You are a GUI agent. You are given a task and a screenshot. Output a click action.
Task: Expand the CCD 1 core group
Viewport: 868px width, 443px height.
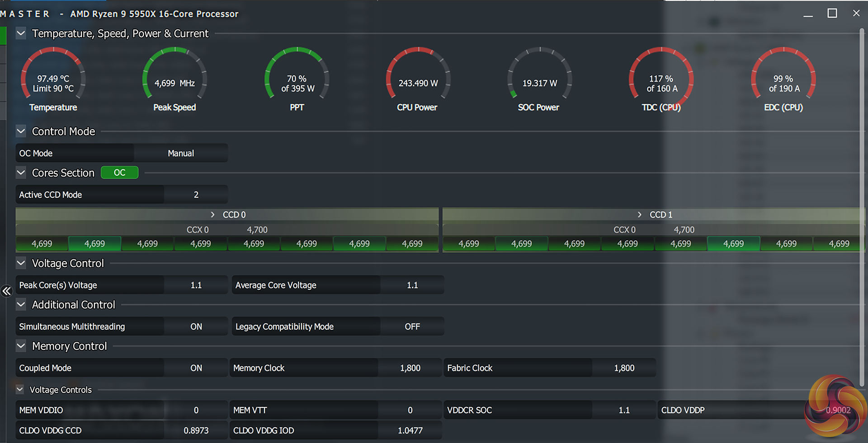pyautogui.click(x=639, y=215)
